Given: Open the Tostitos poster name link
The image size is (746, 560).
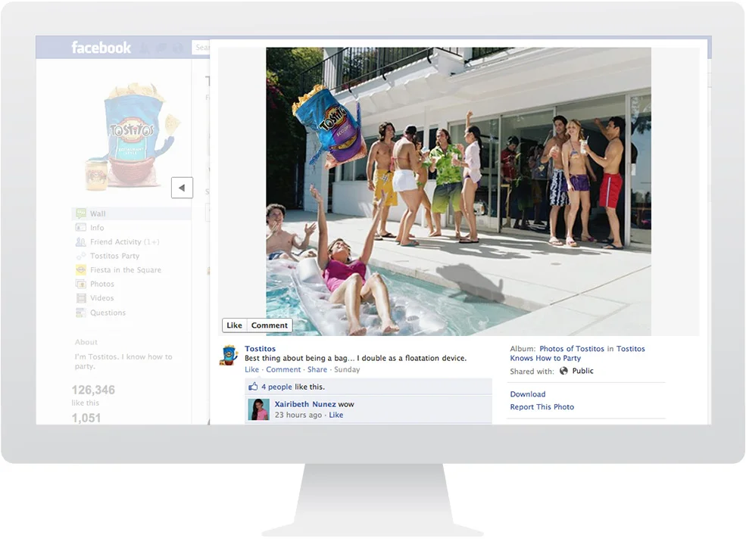Looking at the screenshot, I should [261, 348].
